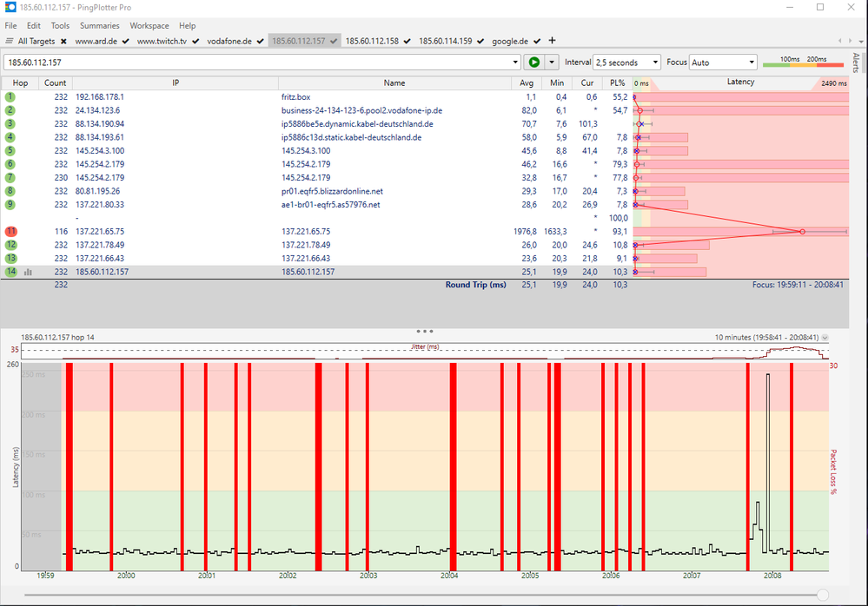Click the green hop 1 number badge
The image size is (868, 606).
(x=10, y=96)
